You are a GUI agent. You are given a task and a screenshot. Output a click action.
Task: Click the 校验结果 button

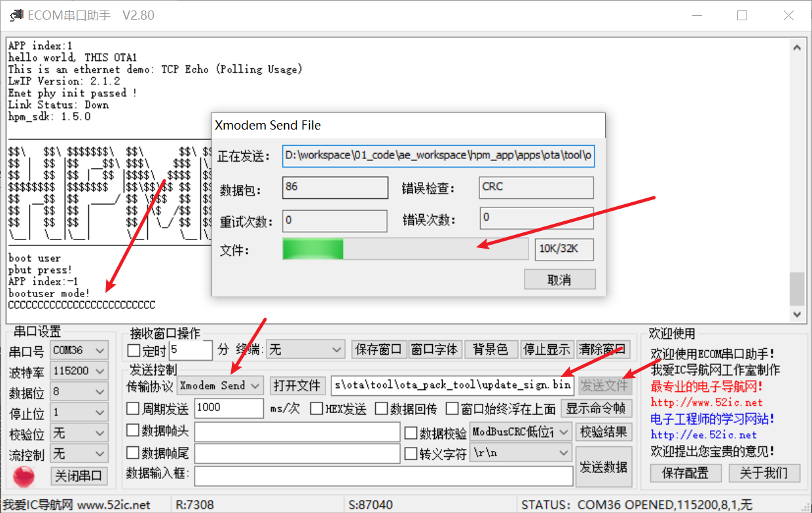coord(603,432)
